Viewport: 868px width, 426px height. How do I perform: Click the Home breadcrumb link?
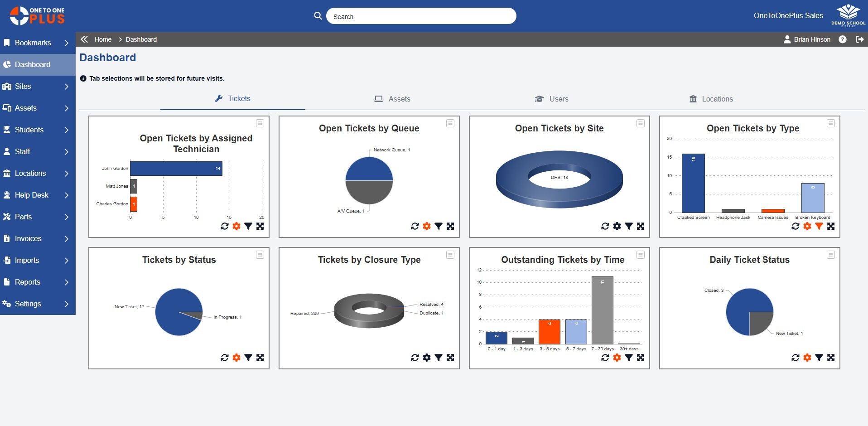103,39
